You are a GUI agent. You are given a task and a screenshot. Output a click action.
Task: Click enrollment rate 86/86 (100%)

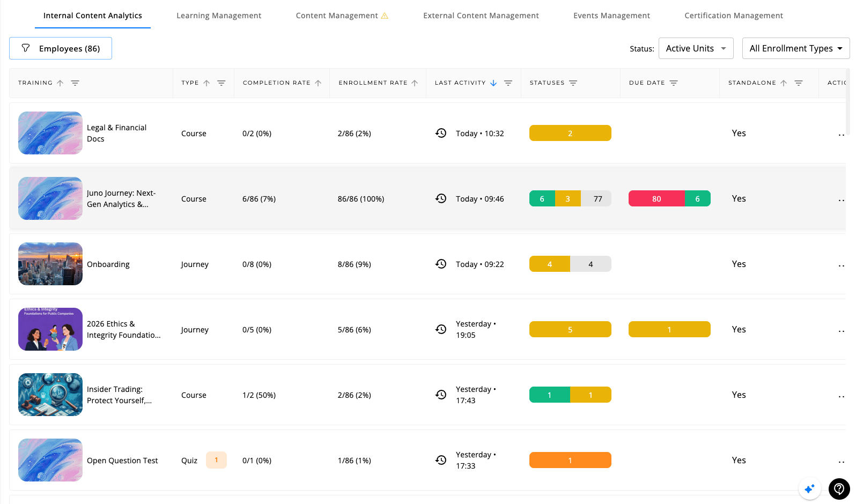click(361, 199)
